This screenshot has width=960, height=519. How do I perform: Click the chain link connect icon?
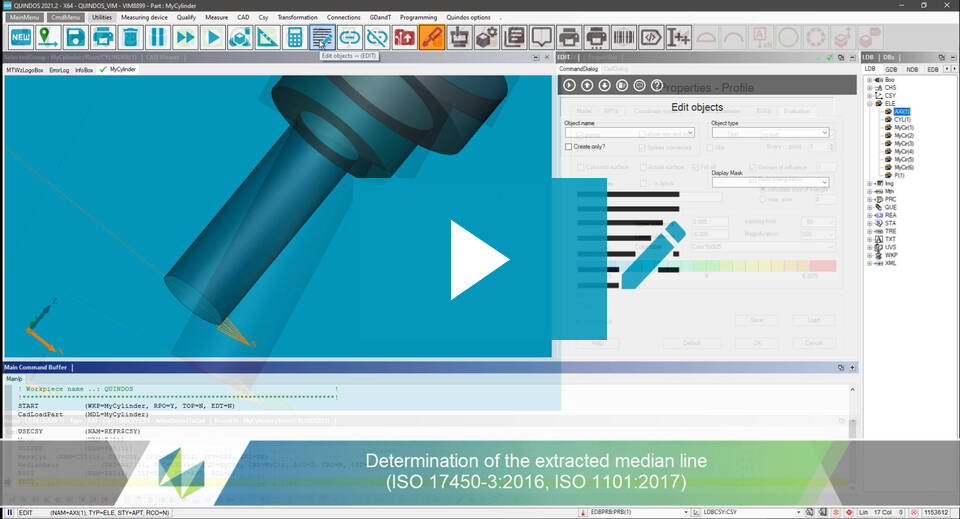[x=350, y=37]
